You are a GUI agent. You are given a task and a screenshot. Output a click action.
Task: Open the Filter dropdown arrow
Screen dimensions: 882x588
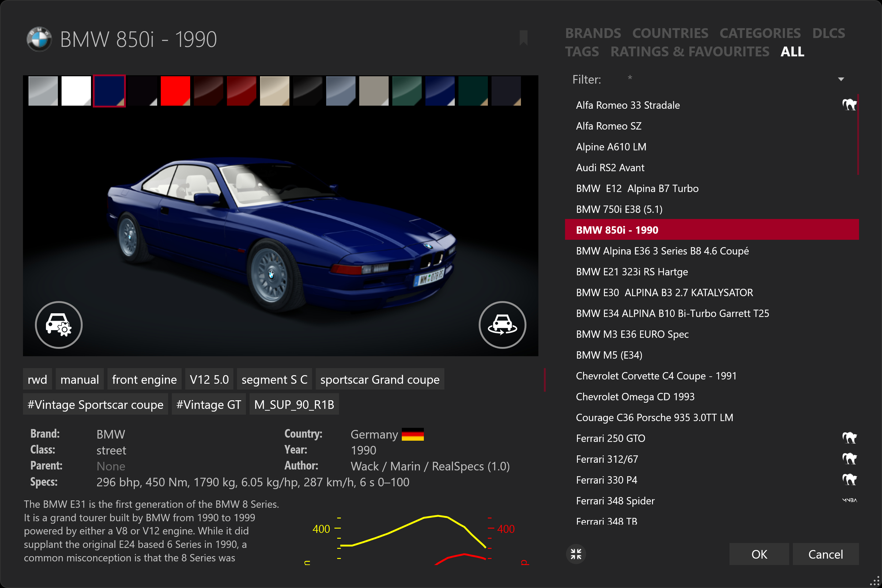[841, 79]
